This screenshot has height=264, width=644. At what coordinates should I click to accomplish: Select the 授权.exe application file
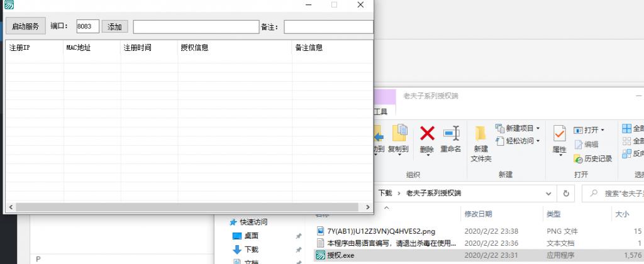click(341, 255)
